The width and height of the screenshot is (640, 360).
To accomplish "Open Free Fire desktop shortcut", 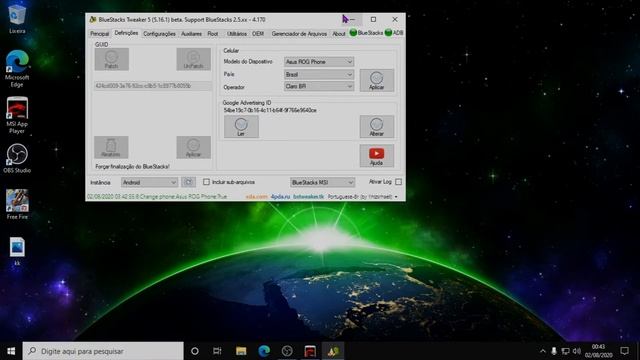I will click(x=17, y=204).
